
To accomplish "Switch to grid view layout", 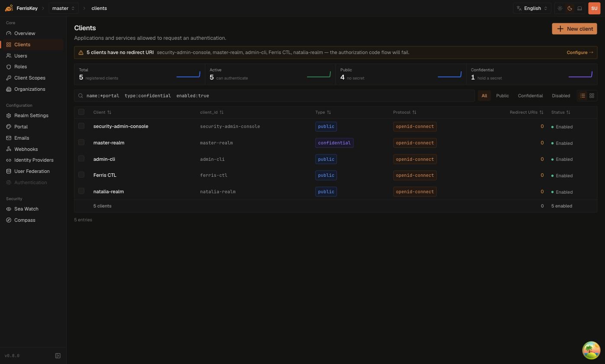I will pyautogui.click(x=592, y=96).
